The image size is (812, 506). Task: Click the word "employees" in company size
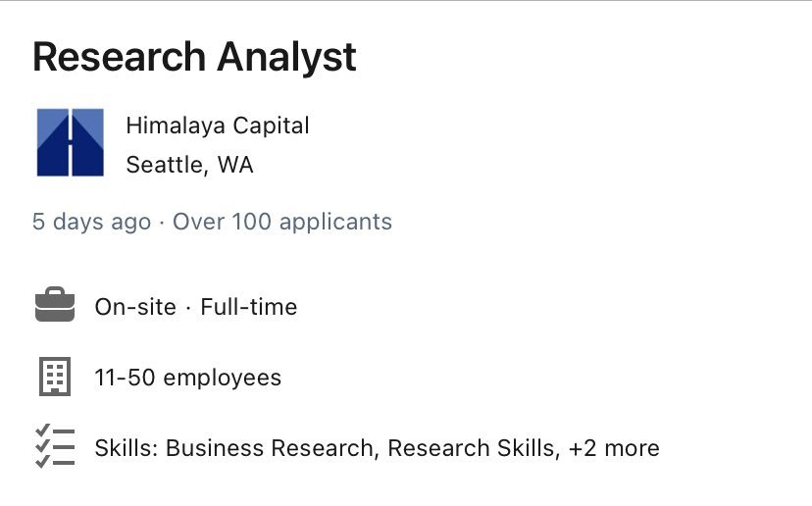tap(223, 378)
